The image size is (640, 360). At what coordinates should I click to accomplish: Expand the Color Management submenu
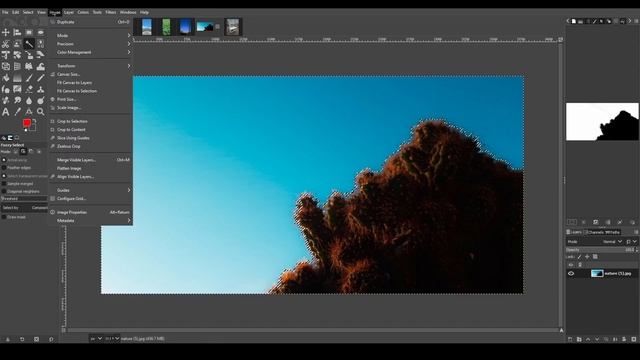pyautogui.click(x=91, y=52)
